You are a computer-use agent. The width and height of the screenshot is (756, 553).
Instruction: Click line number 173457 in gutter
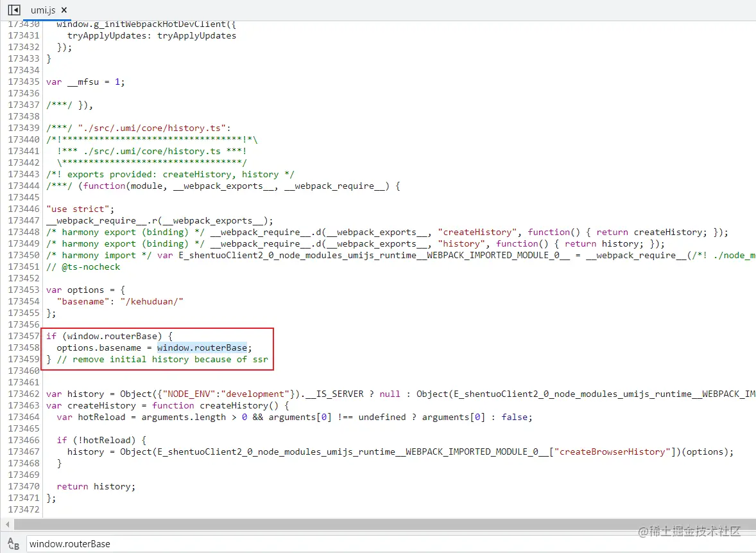24,336
